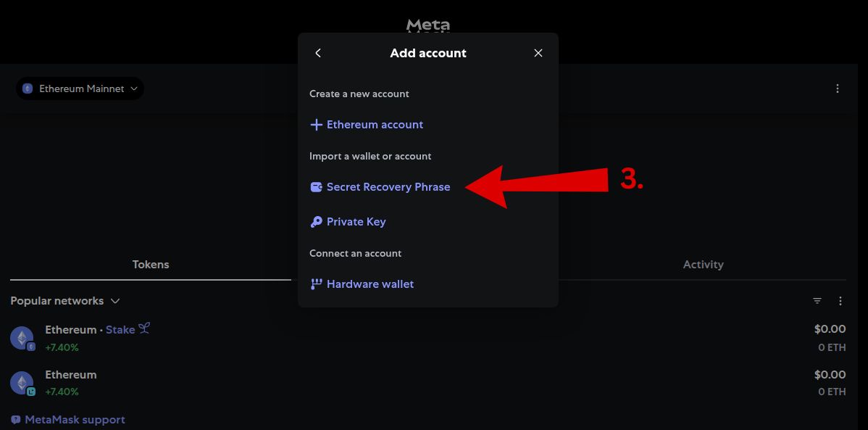Expand the chevron next to Popular networks

tap(115, 300)
